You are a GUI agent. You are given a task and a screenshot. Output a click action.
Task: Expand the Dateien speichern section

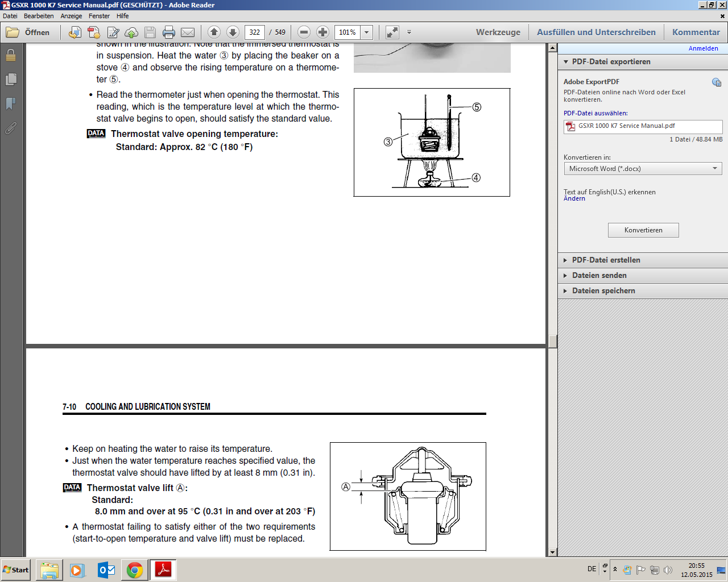click(x=643, y=290)
